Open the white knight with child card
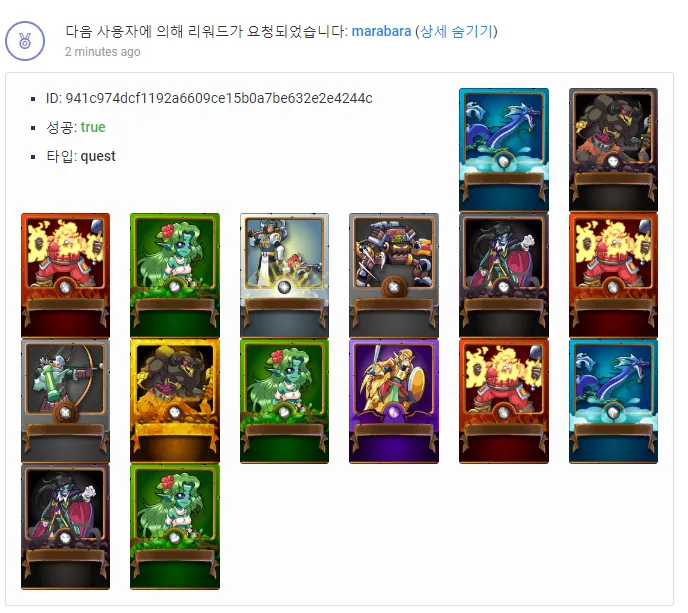The width and height of the screenshot is (688, 613). (284, 275)
